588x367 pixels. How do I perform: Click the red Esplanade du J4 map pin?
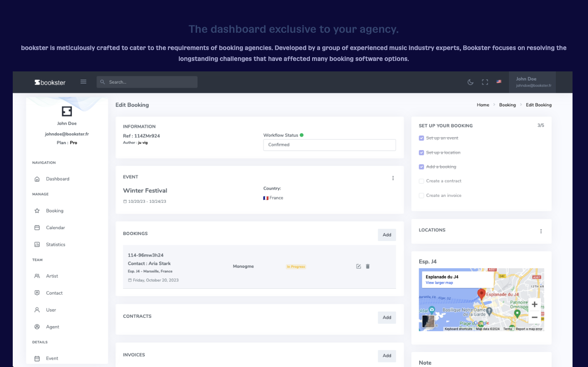tap(481, 294)
